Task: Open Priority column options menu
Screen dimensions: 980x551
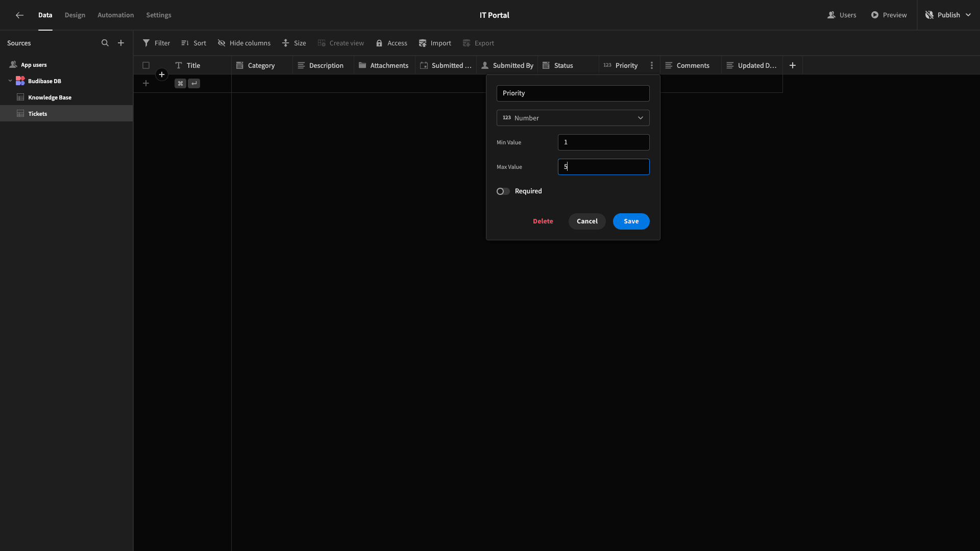Action: [x=652, y=65]
